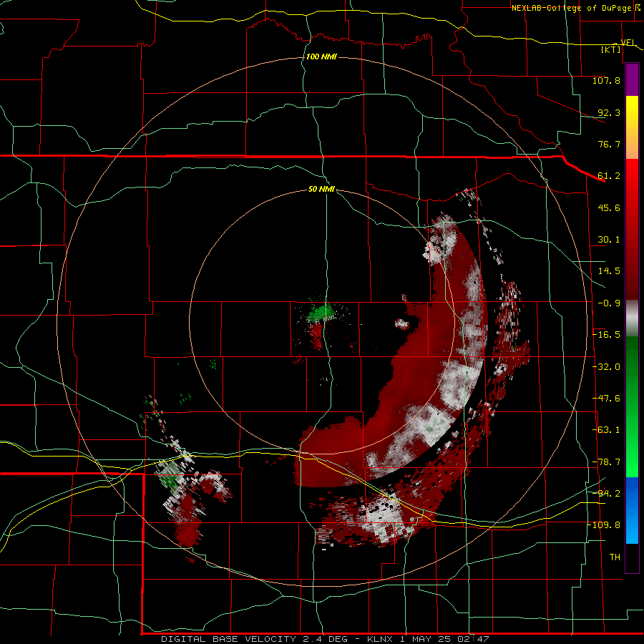
Task: Click the 45.6 legend value
Action: click(609, 208)
